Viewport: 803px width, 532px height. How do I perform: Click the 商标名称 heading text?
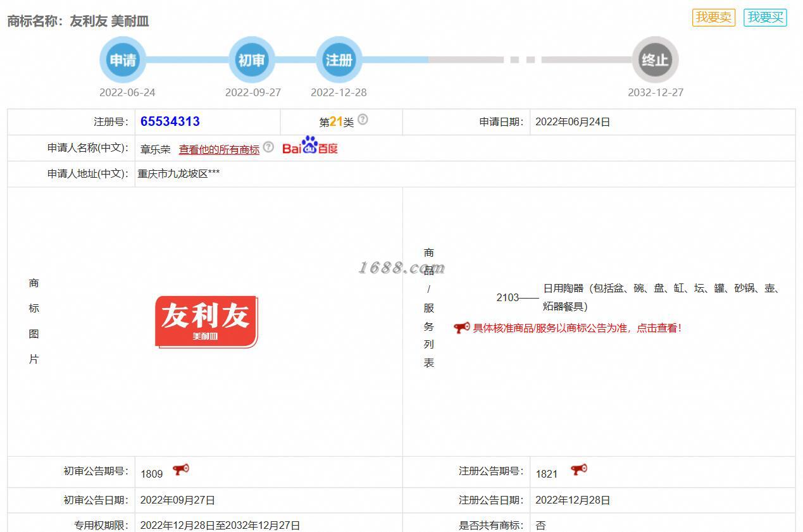coord(78,21)
